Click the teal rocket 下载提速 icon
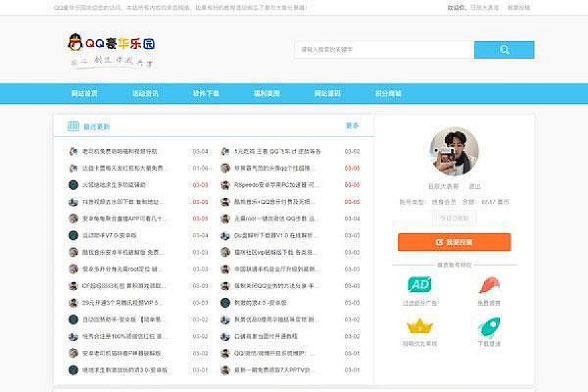 [489, 327]
